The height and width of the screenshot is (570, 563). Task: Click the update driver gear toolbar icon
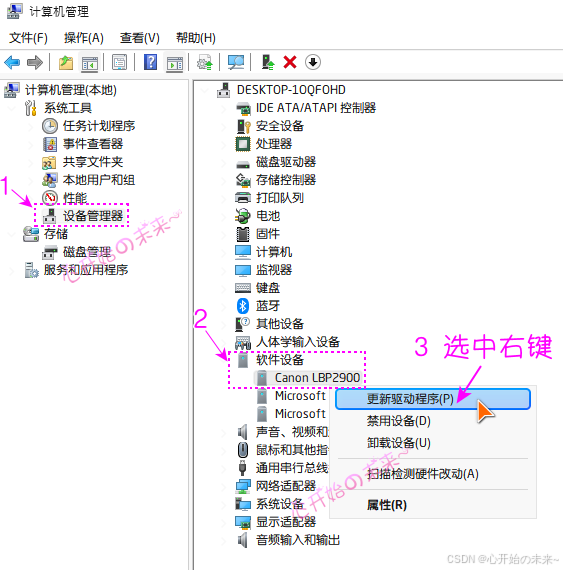pyautogui.click(x=205, y=63)
